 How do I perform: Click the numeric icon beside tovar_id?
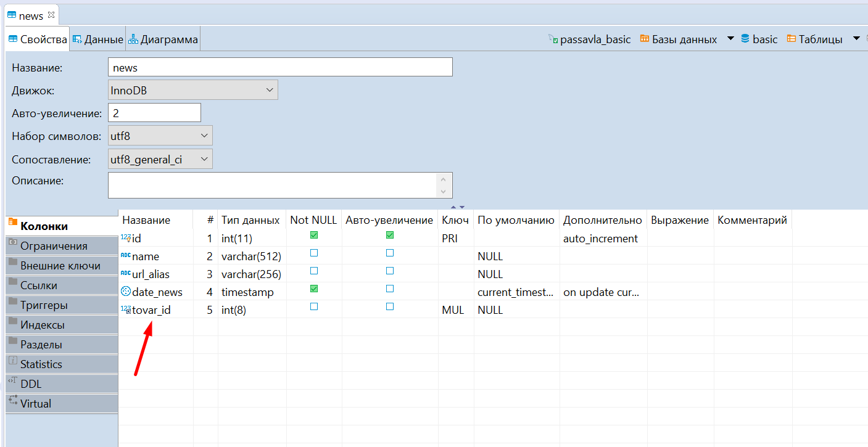126,310
